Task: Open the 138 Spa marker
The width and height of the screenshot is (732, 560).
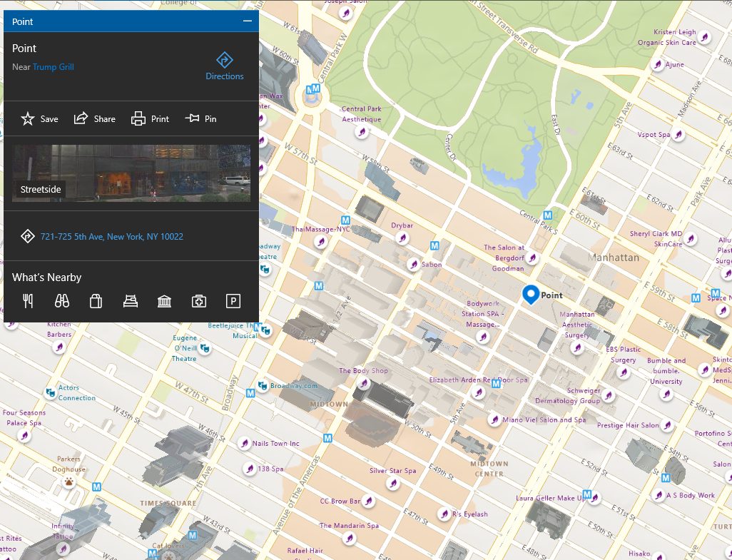Action: coord(250,468)
